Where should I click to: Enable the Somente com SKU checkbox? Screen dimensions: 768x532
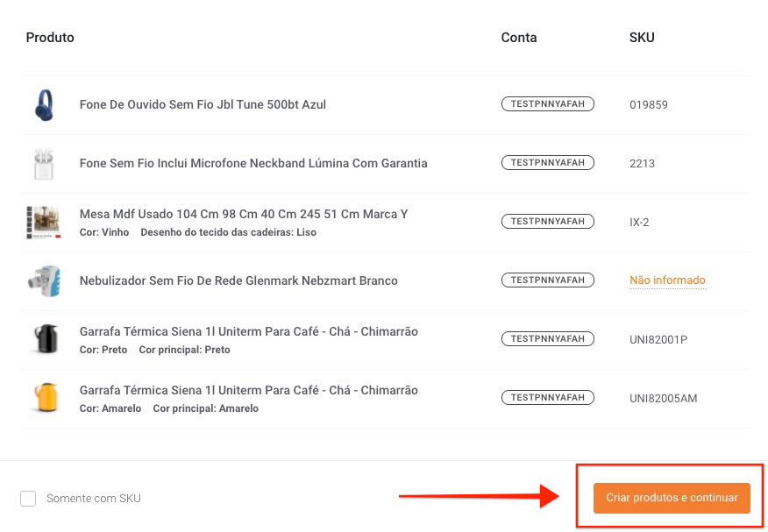[28, 498]
